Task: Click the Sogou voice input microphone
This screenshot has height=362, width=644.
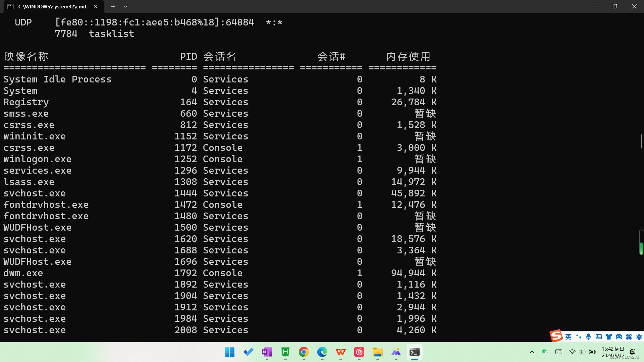Action: coord(588,337)
